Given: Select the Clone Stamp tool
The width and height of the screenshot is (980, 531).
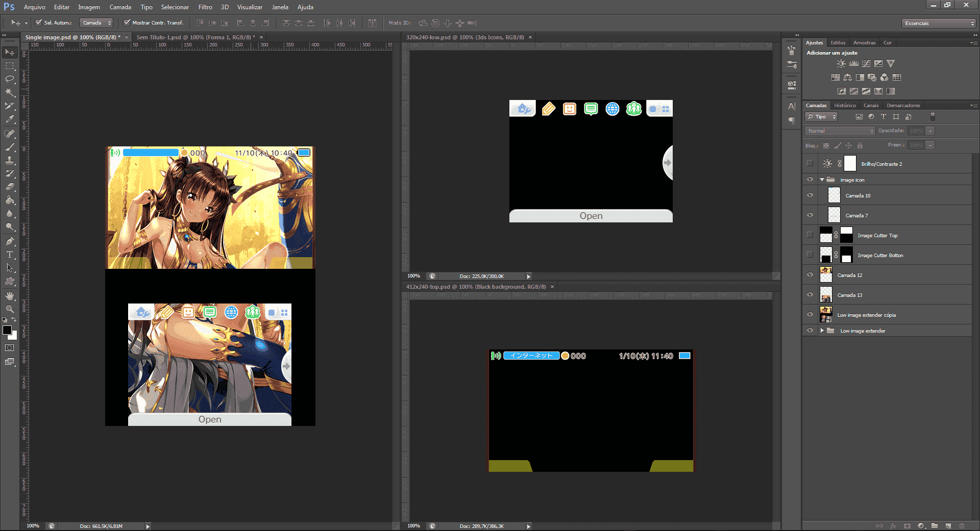Looking at the screenshot, I should coord(10,160).
